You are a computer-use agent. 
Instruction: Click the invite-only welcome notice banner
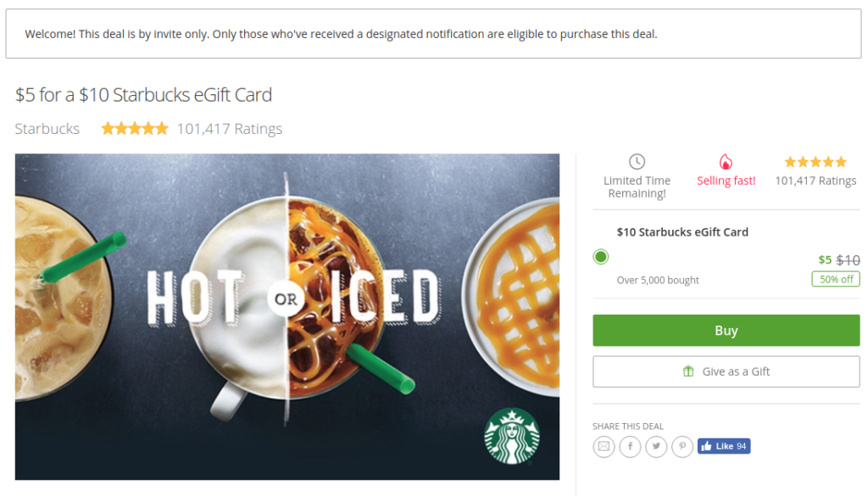tap(434, 34)
